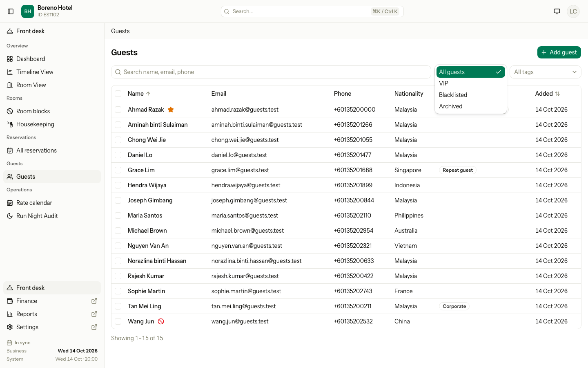Viewport: 588px width, 368px height.
Task: Select the Chong Wei Jie row checkbox
Action: [118, 140]
